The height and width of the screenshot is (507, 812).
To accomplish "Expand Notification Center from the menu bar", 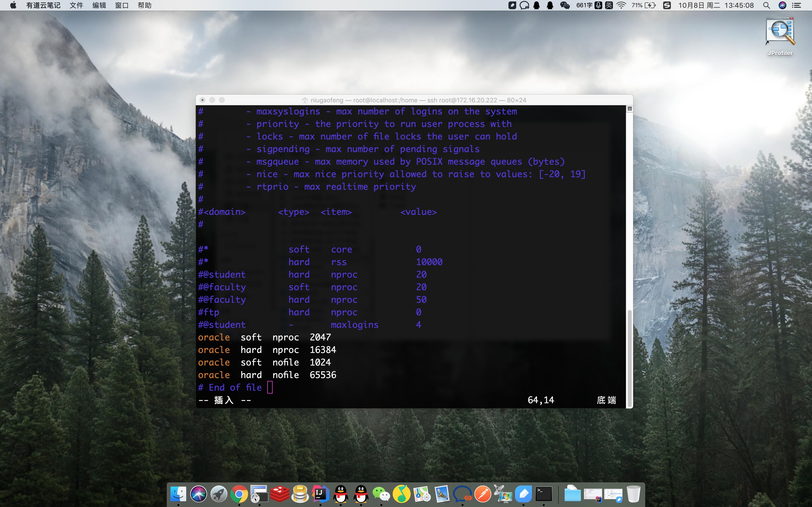I will [797, 5].
